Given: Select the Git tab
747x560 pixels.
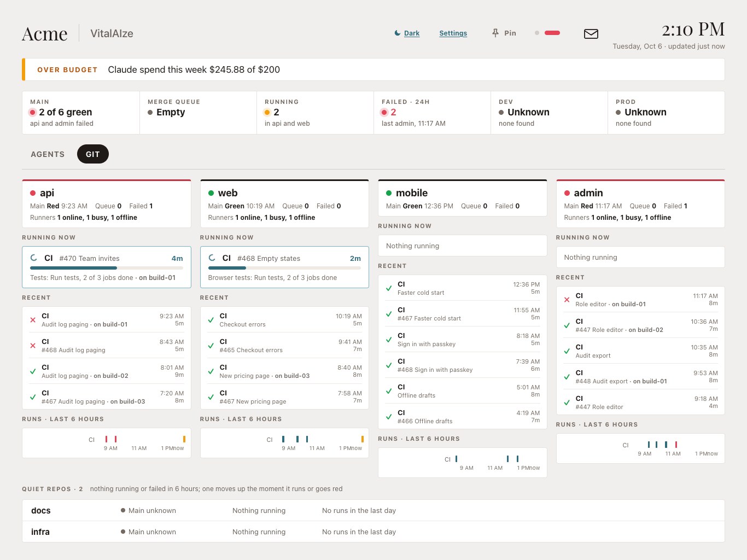Looking at the screenshot, I should [93, 154].
